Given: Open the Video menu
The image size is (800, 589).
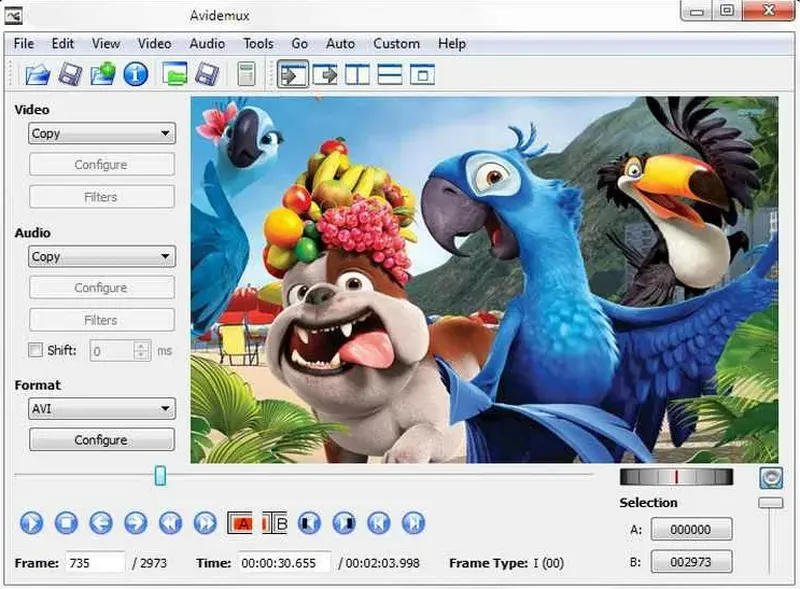Looking at the screenshot, I should [x=154, y=44].
